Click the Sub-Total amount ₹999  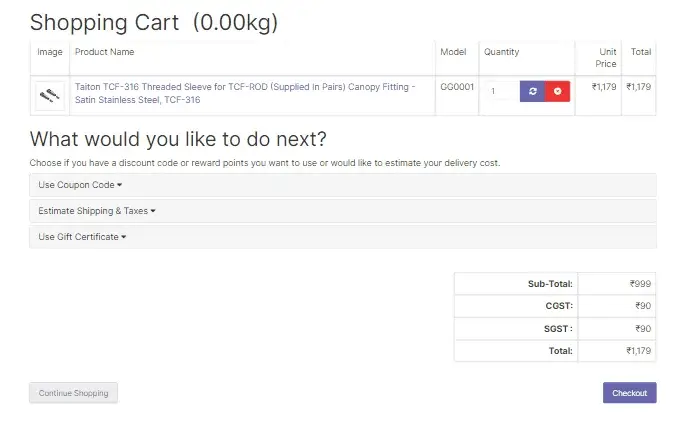coord(642,284)
